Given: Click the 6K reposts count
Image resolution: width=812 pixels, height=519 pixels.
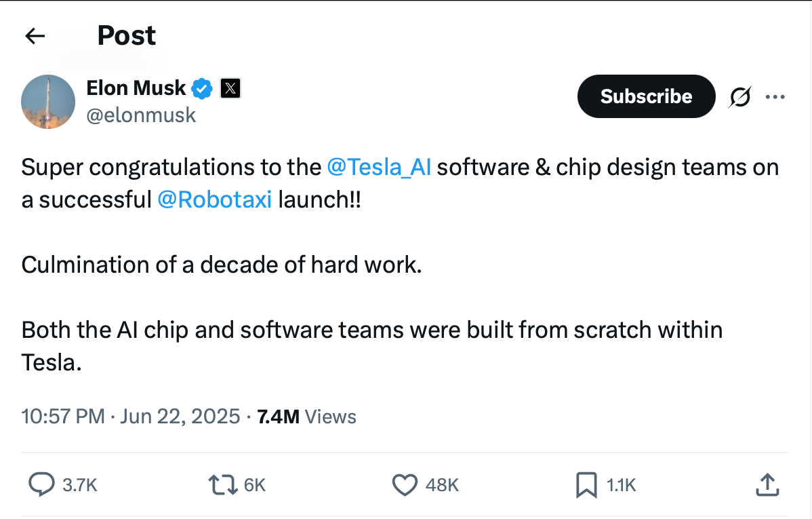Looking at the screenshot, I should tap(254, 485).
